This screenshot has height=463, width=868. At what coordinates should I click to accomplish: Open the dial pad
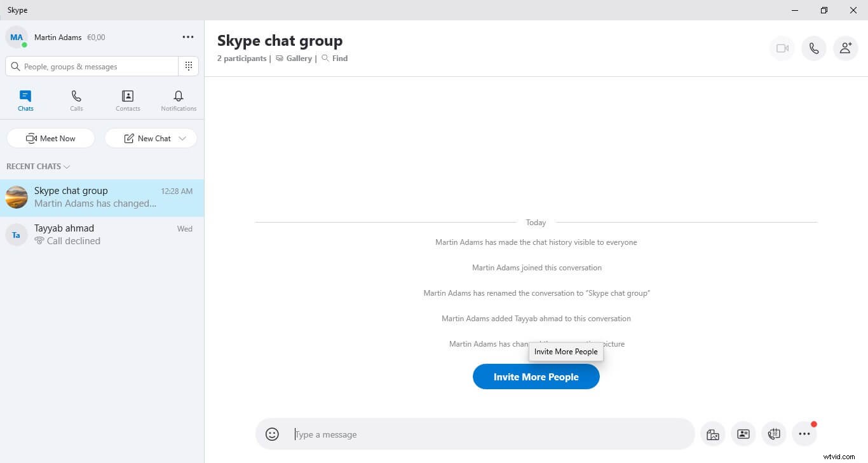[188, 66]
